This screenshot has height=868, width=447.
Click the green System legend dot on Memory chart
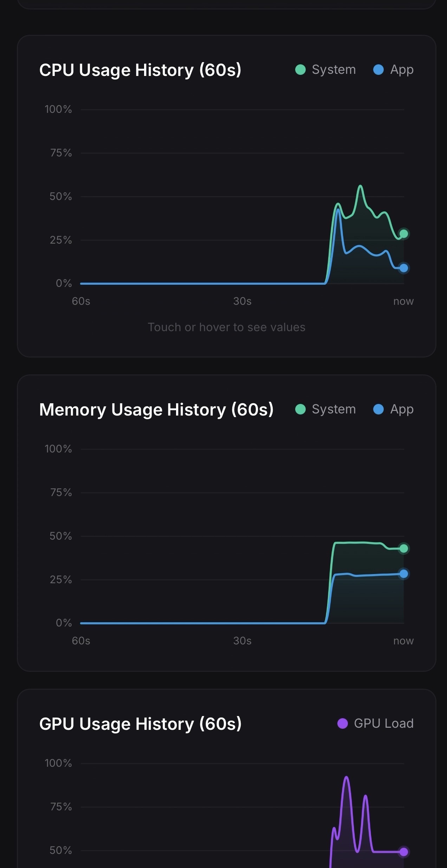(300, 409)
